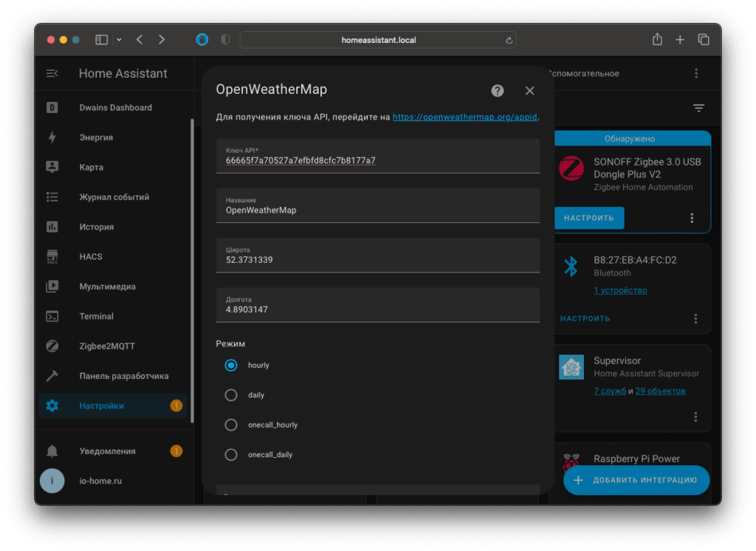756x551 pixels.
Task: Click the SONOFF Zigbee red logo
Action: 571,168
